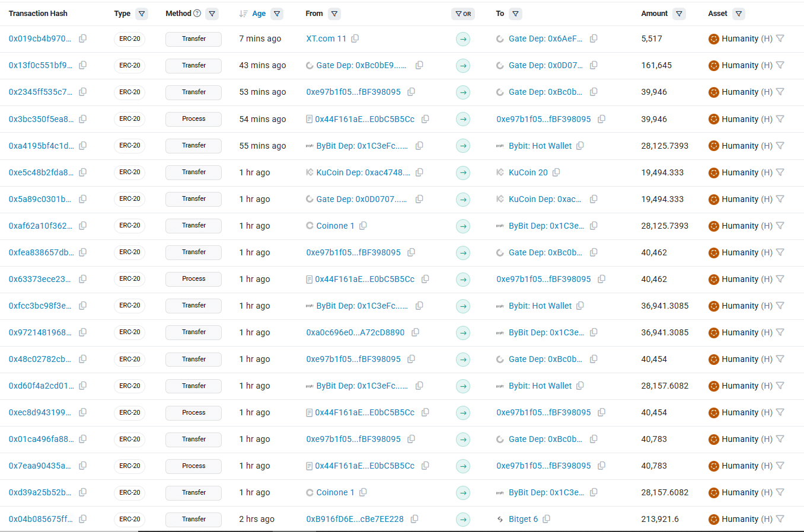The height and width of the screenshot is (532, 804).
Task: Copy the KuCoin 20 recipient address
Action: pyautogui.click(x=556, y=172)
